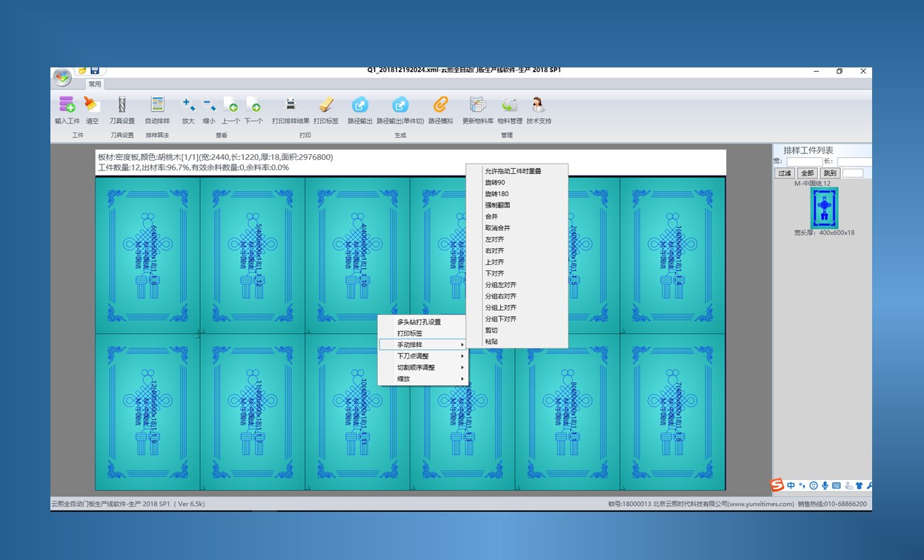
Task: Zoom in using the 放大 icon
Action: point(188,105)
